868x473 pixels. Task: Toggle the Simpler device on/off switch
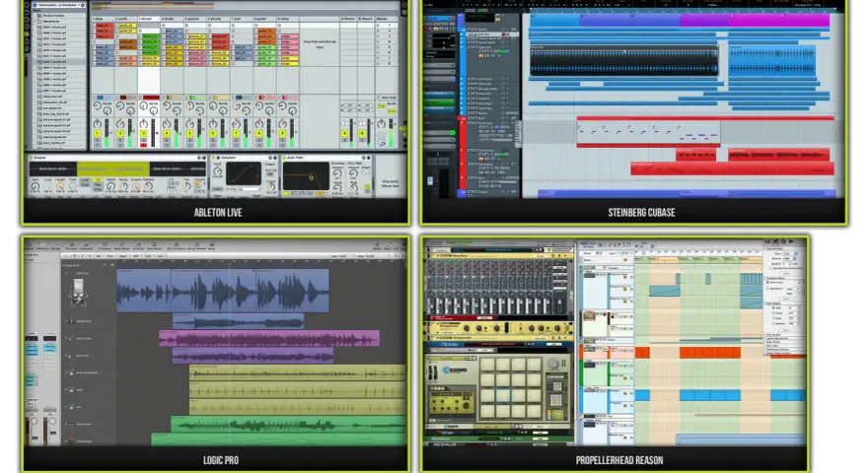(x=32, y=158)
